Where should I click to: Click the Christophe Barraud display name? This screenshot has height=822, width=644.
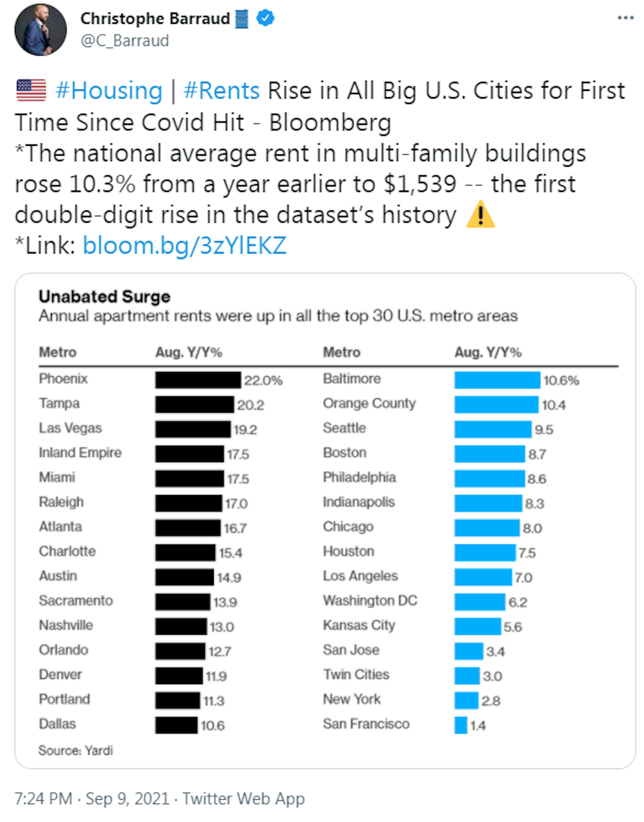coord(155,18)
